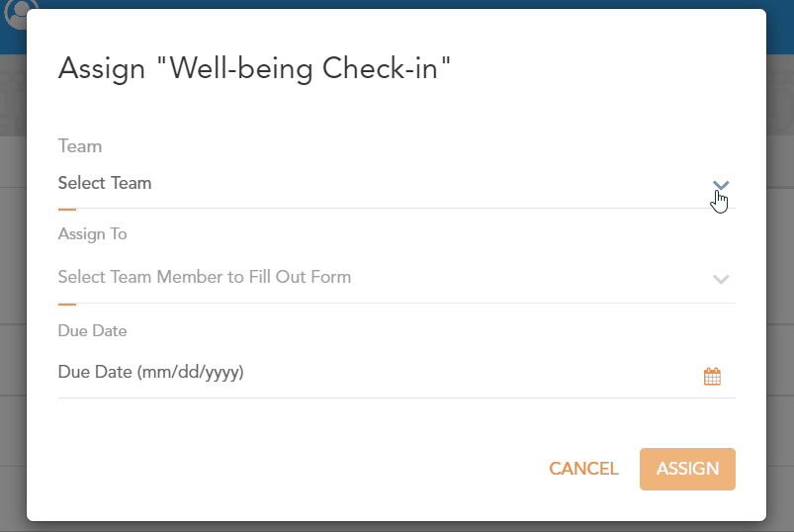Click the "Assign To" field label

click(x=93, y=234)
